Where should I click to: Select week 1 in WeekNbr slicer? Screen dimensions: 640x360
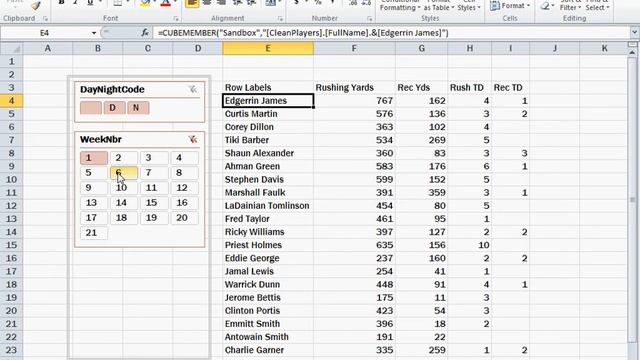click(x=94, y=158)
